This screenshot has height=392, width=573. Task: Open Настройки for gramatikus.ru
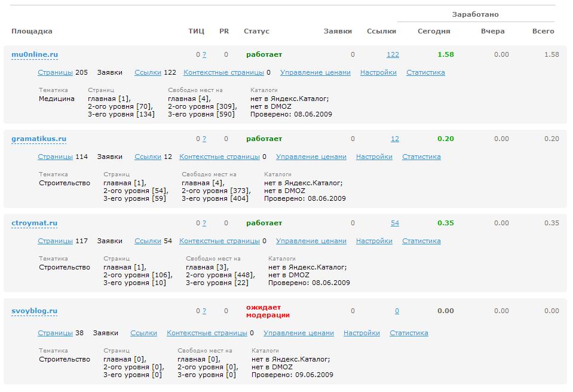[374, 157]
